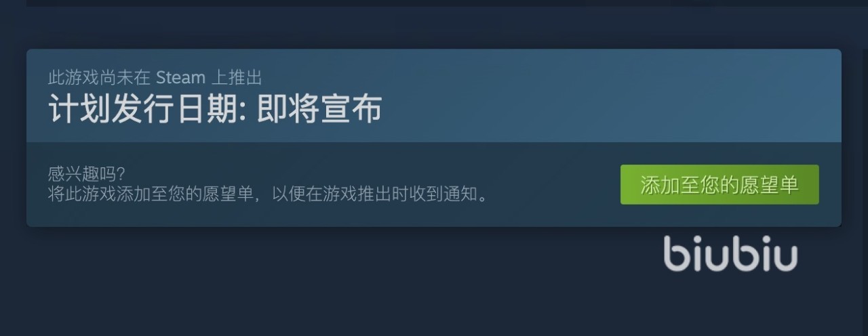The image size is (868, 336).
Task: Click the 添加 characters on the green button
Action: (x=660, y=184)
